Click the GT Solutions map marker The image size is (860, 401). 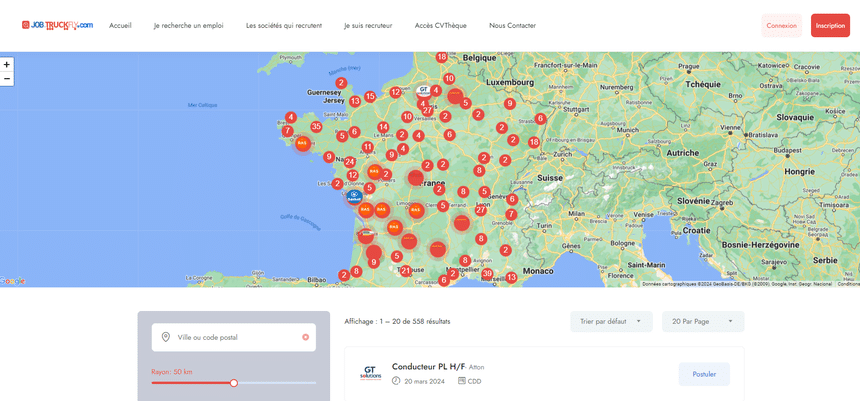click(x=423, y=90)
